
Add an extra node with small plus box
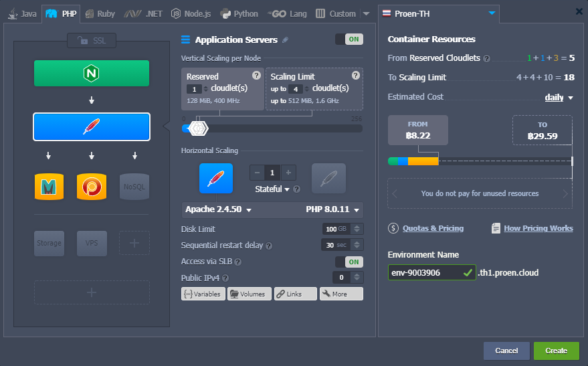click(134, 244)
